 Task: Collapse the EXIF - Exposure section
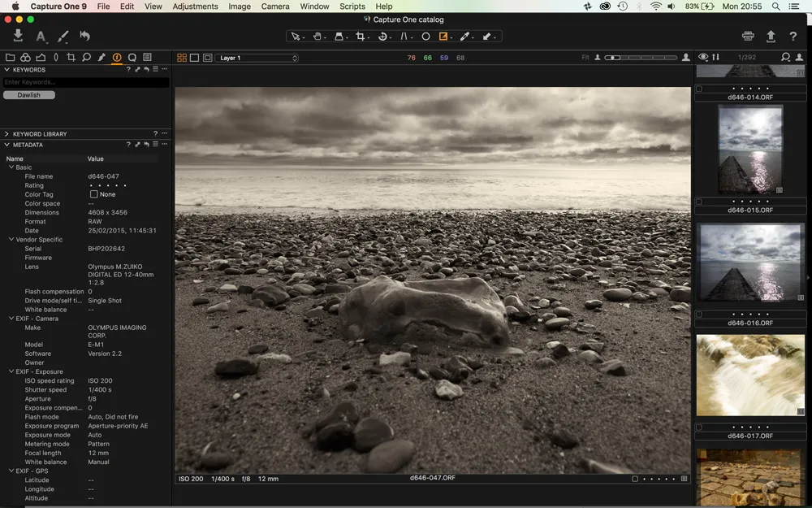(11, 371)
